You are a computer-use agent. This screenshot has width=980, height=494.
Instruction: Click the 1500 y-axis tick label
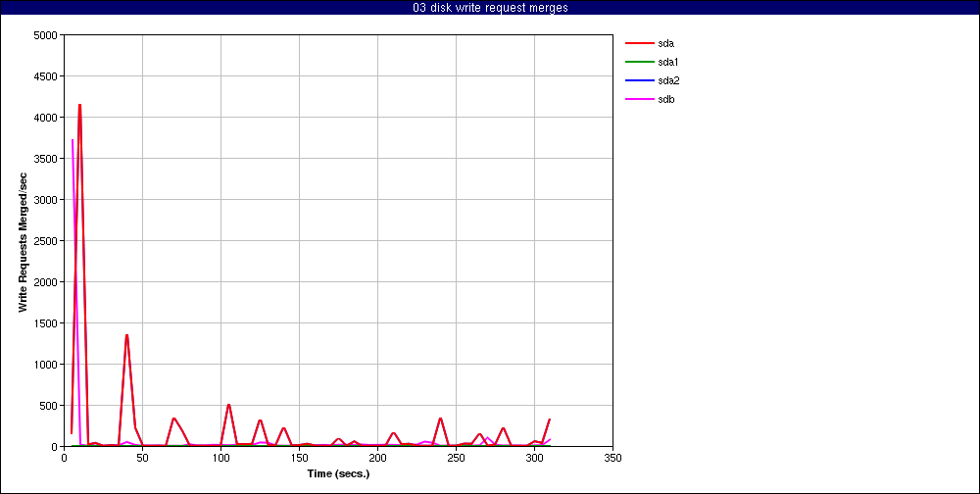point(46,323)
